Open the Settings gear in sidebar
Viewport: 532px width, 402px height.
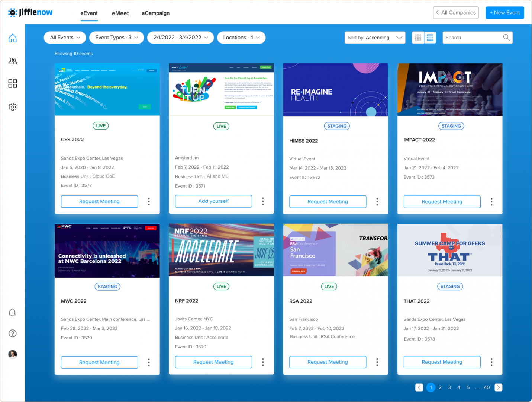[13, 107]
